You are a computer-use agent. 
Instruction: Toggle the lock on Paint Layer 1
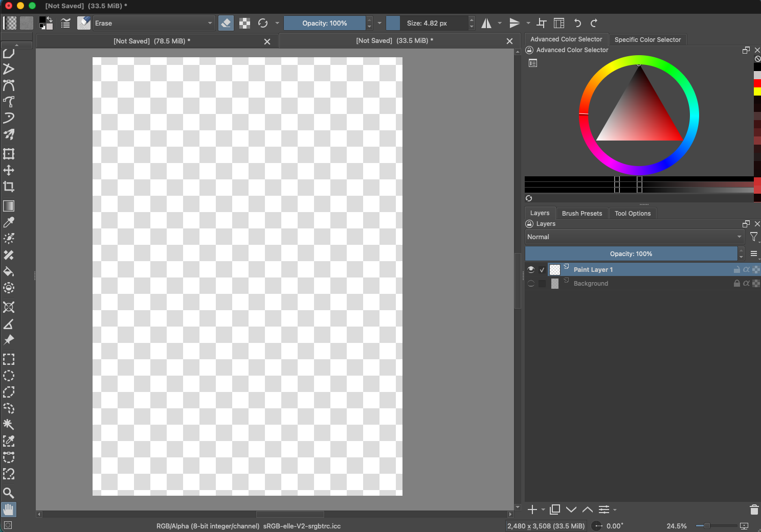(737, 269)
